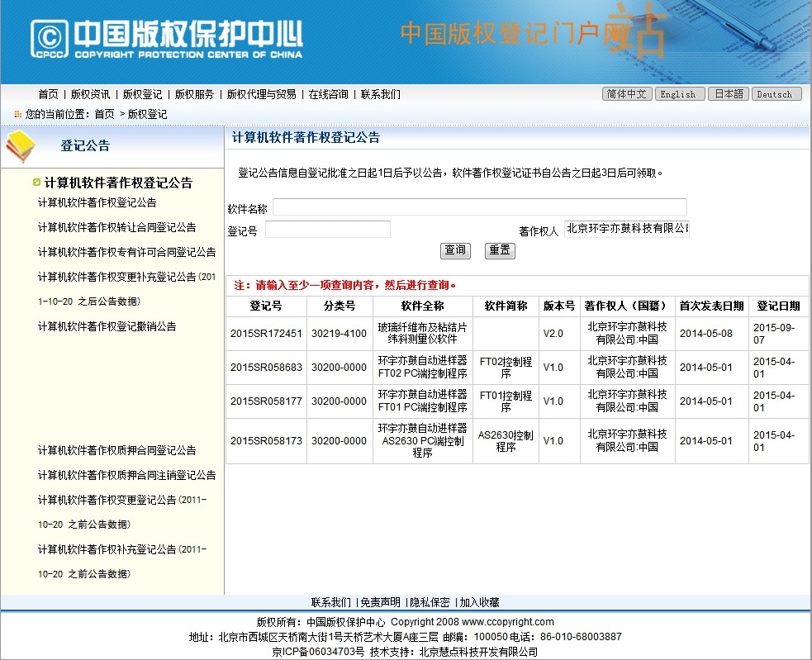812x660 pixels.
Task: Click into the 登记号 text field
Action: coord(327,230)
